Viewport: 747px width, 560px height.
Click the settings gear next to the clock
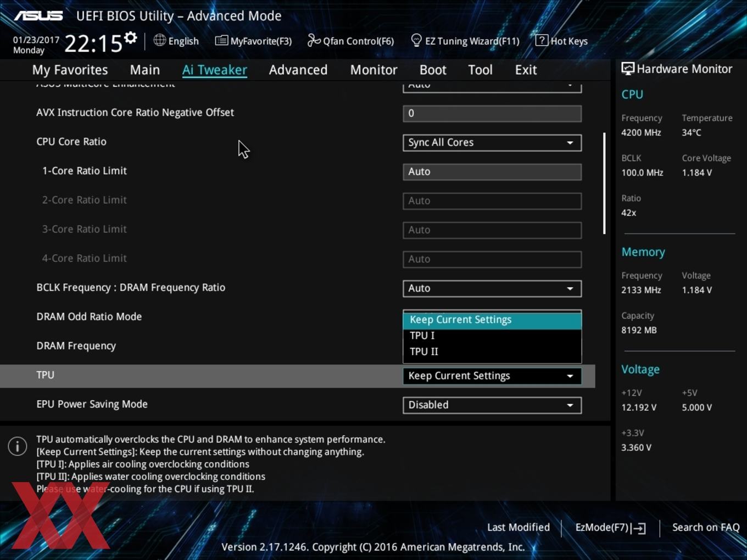pyautogui.click(x=130, y=38)
